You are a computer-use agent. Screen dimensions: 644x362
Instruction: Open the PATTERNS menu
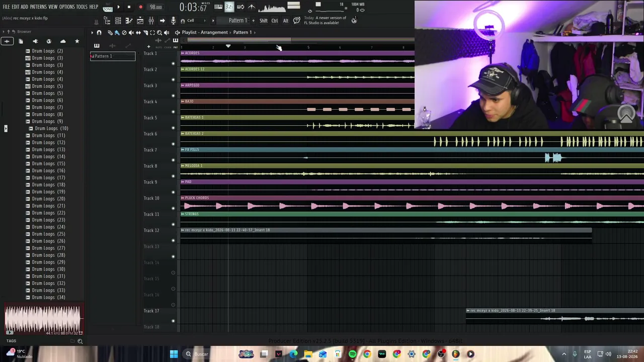coord(38,7)
